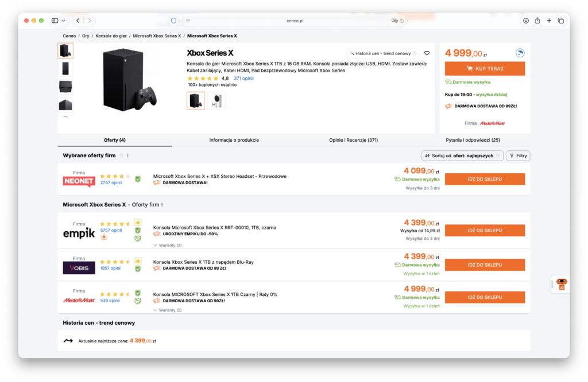Open the Gry breadcrumb link

[x=86, y=36]
